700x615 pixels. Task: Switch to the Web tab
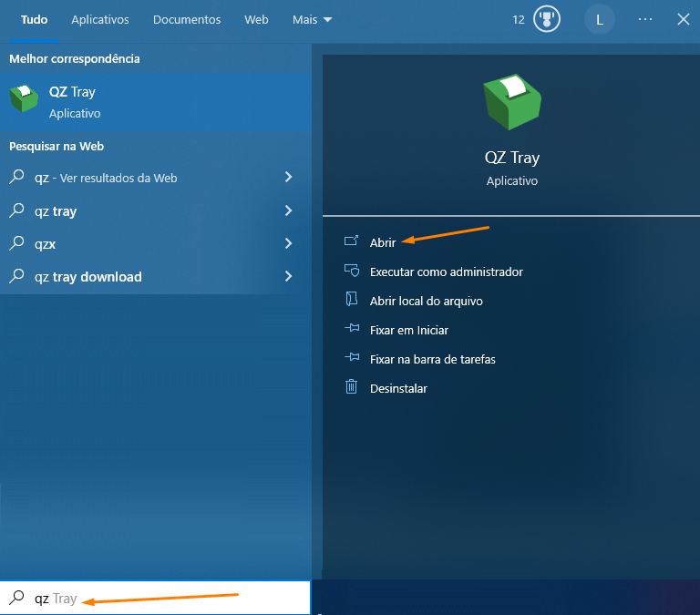coord(256,20)
